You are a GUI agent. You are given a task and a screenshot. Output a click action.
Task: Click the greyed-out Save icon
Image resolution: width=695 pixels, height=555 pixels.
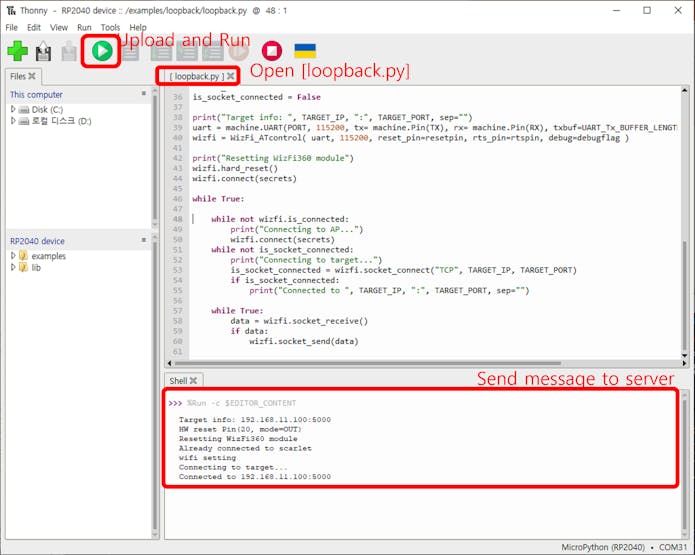(x=69, y=51)
